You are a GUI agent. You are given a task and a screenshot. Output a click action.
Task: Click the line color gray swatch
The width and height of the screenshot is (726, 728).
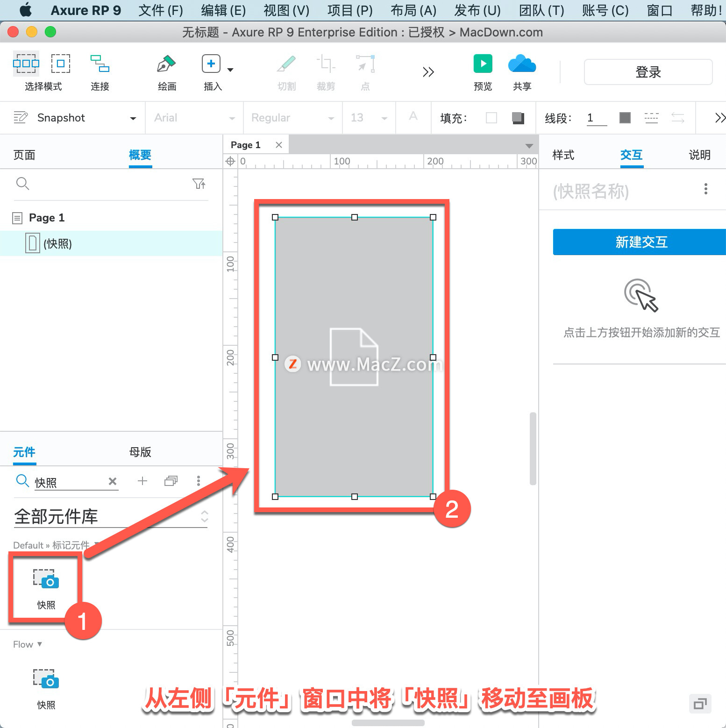[x=625, y=118]
